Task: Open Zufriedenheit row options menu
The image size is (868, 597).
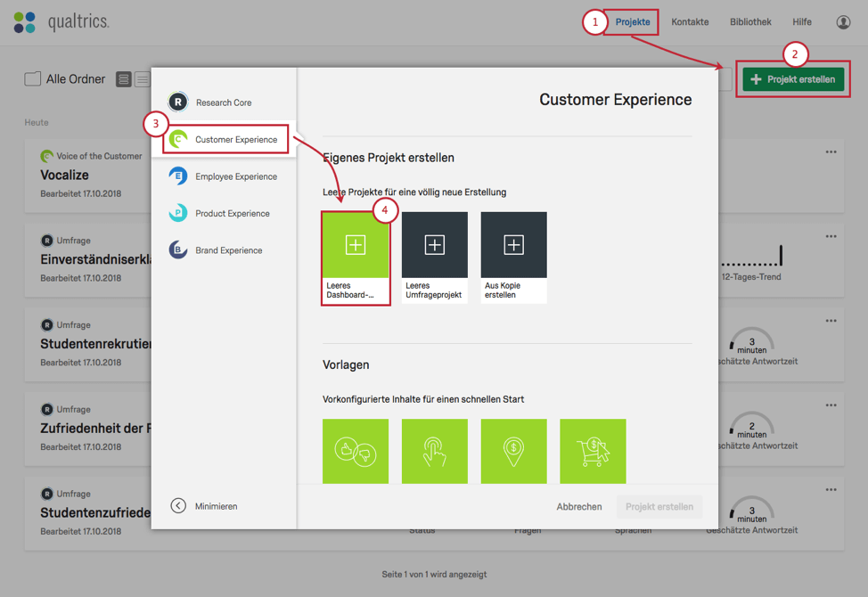Action: pyautogui.click(x=831, y=405)
